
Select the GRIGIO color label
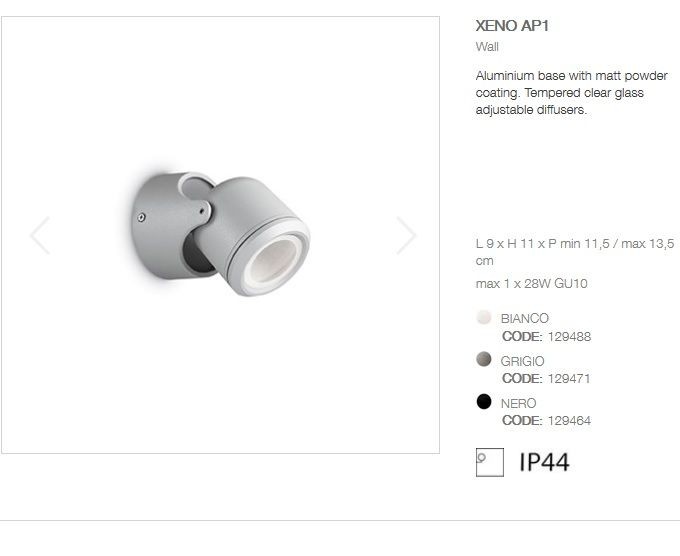point(522,361)
